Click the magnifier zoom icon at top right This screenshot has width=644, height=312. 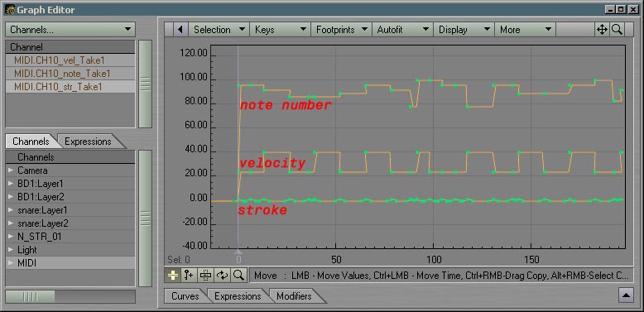(x=617, y=30)
